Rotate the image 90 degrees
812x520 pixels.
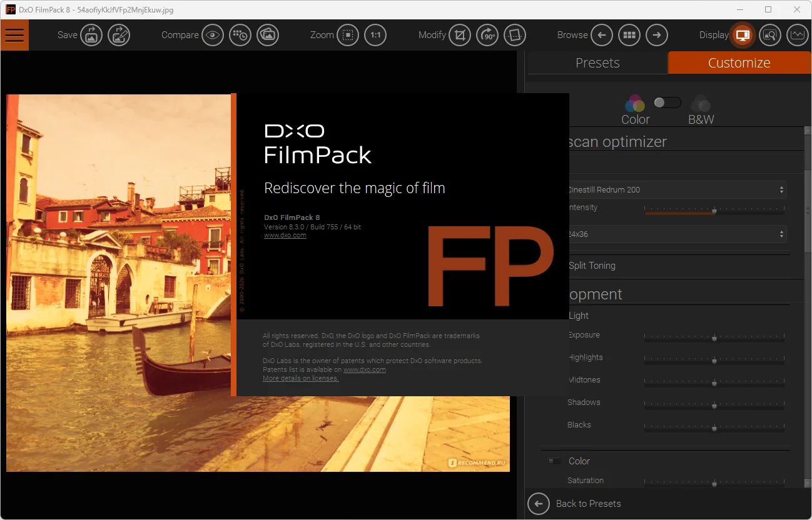487,35
